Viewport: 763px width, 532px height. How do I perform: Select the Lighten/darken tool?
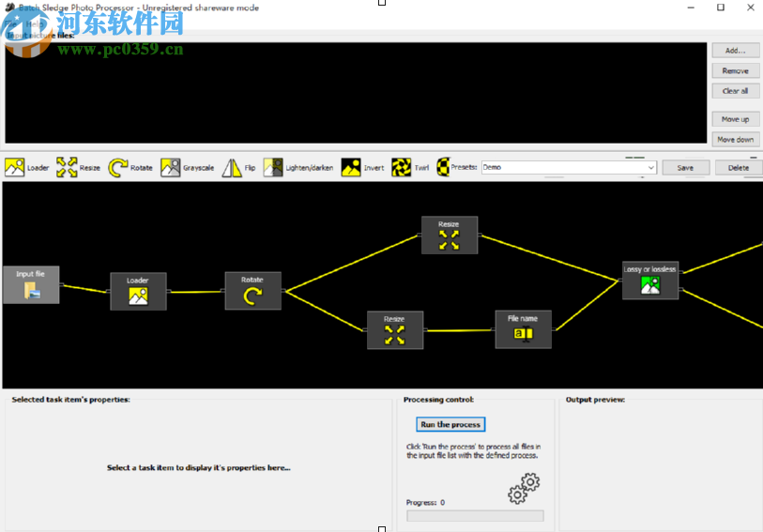tap(298, 168)
